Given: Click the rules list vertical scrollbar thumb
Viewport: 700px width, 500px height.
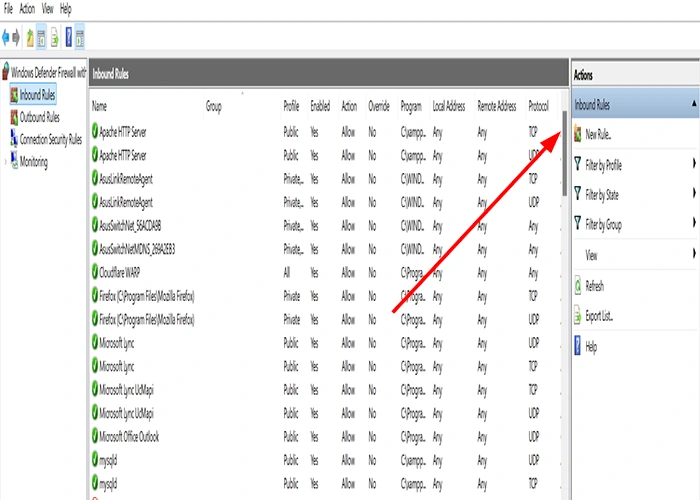Looking at the screenshot, I should (564, 153).
